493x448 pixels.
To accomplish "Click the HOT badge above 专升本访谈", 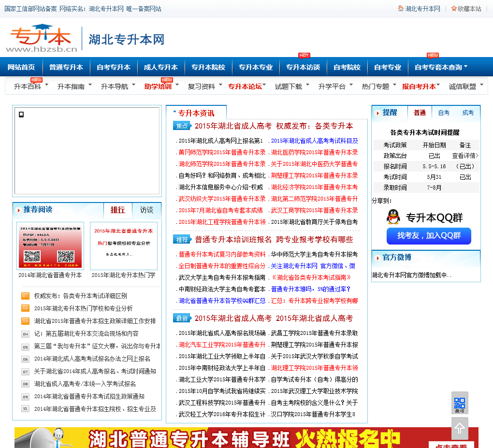I will pyautogui.click(x=304, y=55).
